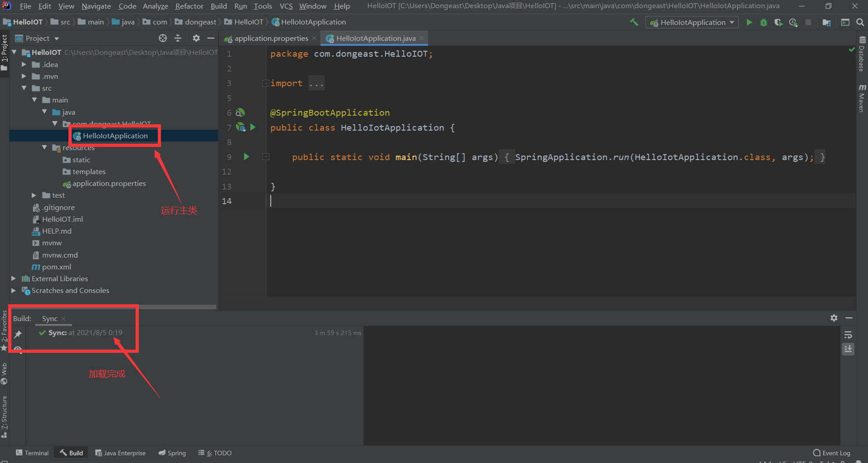Close the HelloIotApplication.java editor tab
868x463 pixels.
point(421,38)
